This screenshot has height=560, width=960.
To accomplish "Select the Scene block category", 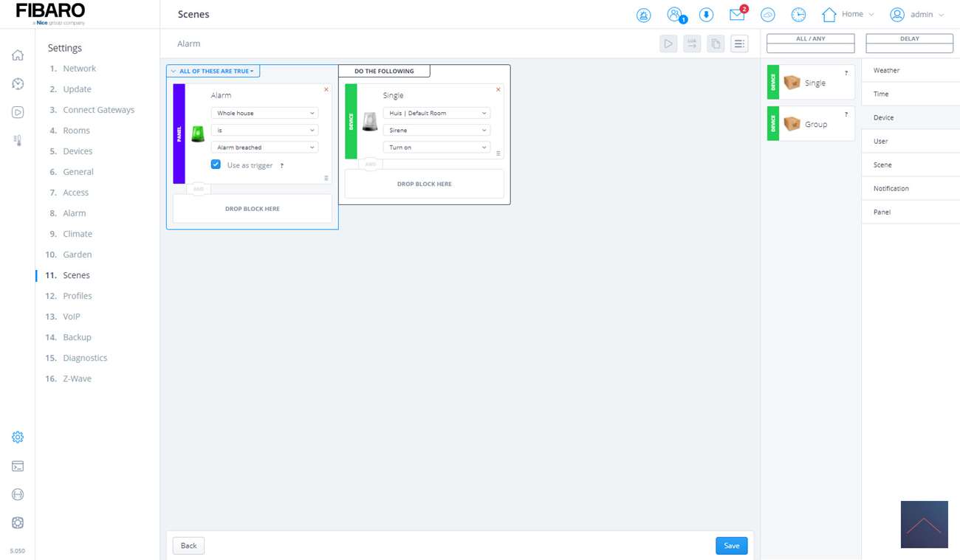I will 911,165.
